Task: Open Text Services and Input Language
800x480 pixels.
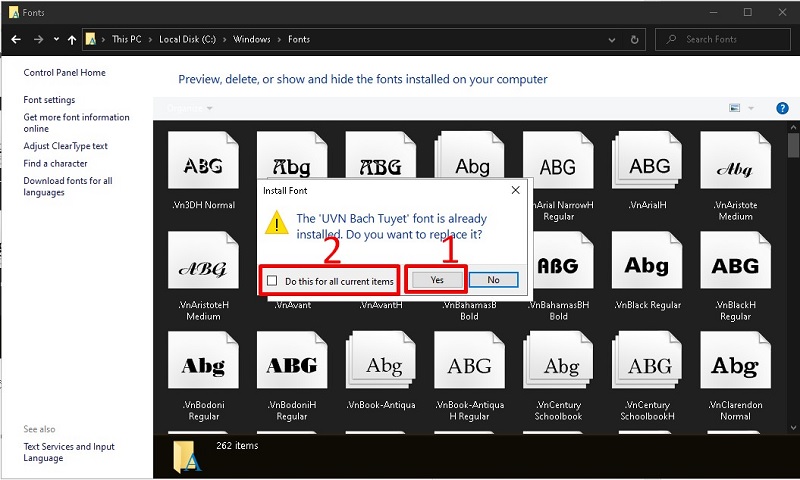Action: (69, 452)
